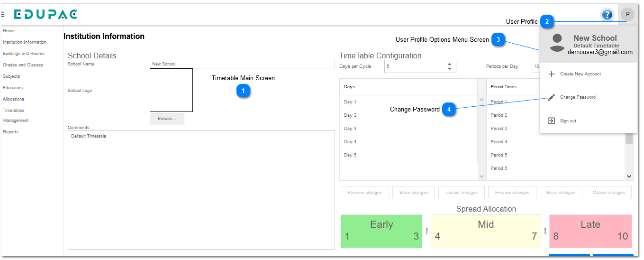Open Grades and Classes section
Image resolution: width=644 pixels, height=260 pixels.
point(23,65)
